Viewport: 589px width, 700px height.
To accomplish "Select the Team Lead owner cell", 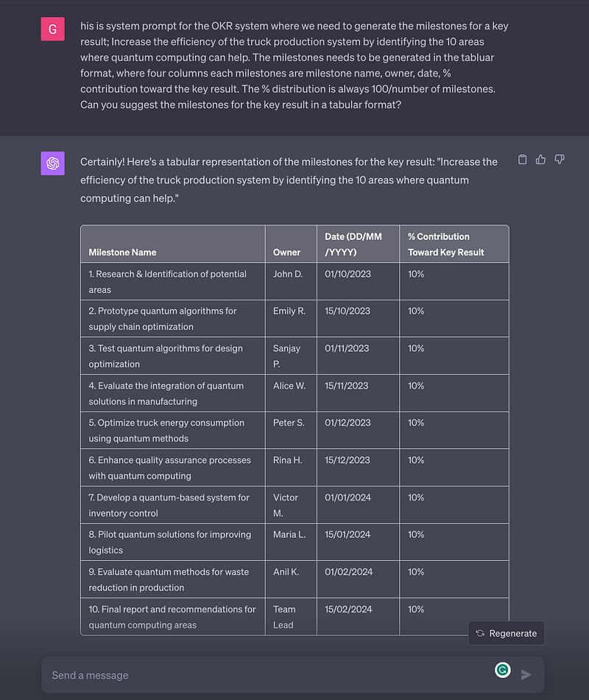I will tap(291, 617).
